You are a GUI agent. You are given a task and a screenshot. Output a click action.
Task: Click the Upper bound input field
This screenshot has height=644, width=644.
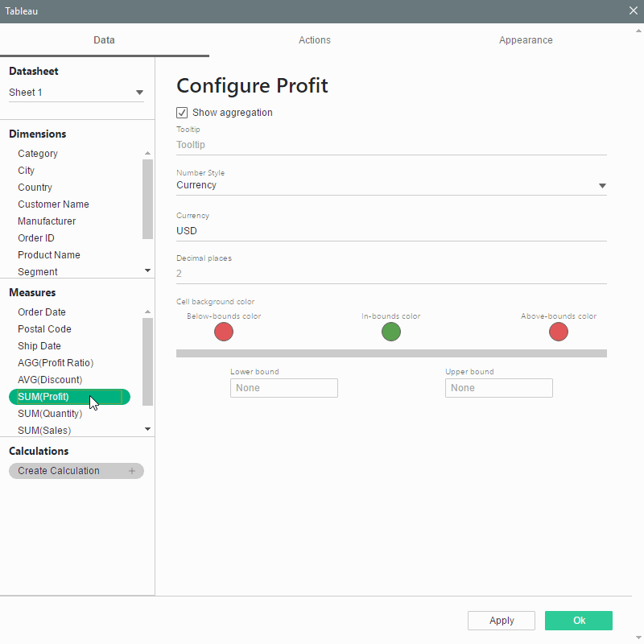pyautogui.click(x=498, y=388)
